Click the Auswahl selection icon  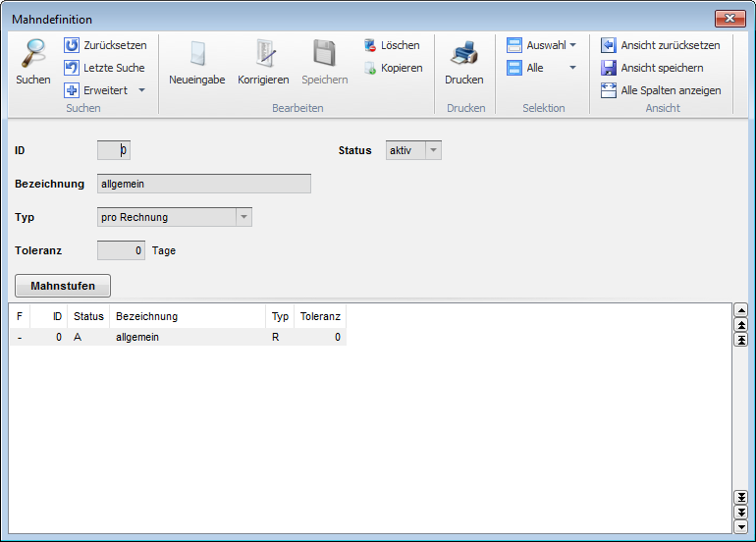pyautogui.click(x=514, y=45)
